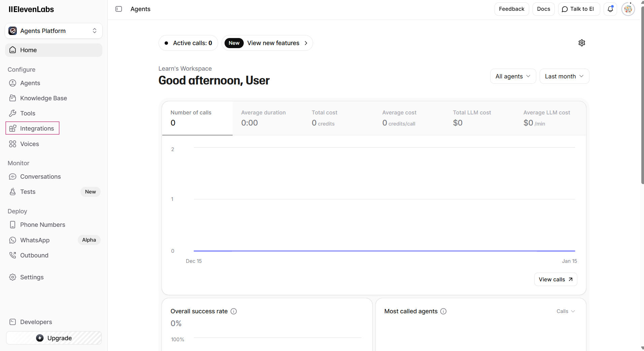Image resolution: width=644 pixels, height=351 pixels.
Task: Open View calls link
Action: coord(555,279)
